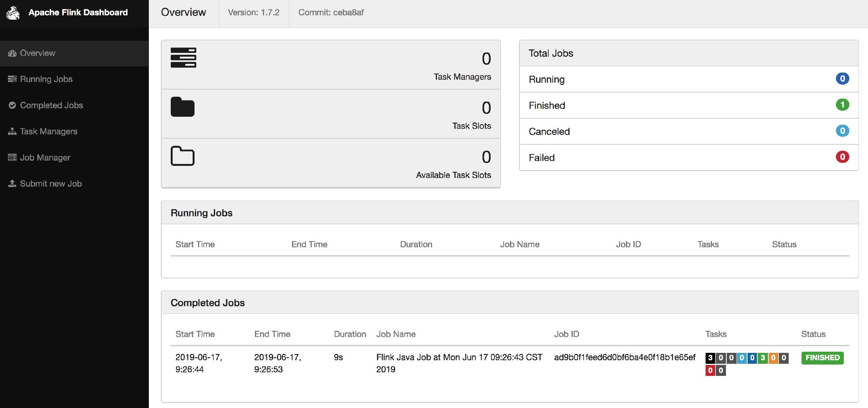This screenshot has width=868, height=408.
Task: Click the Running Jobs list icon
Action: [11, 79]
